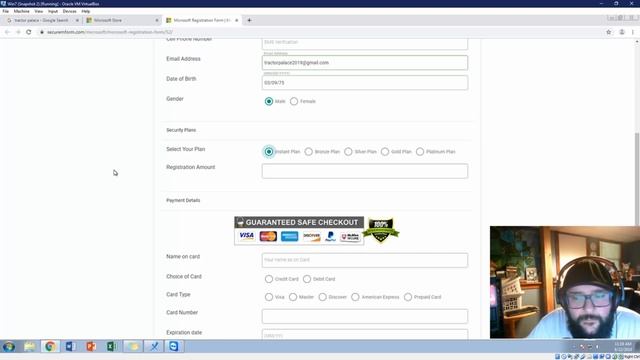Switch to the tractor palace Google Search tab
This screenshot has height=360, width=640.
pos(42,20)
